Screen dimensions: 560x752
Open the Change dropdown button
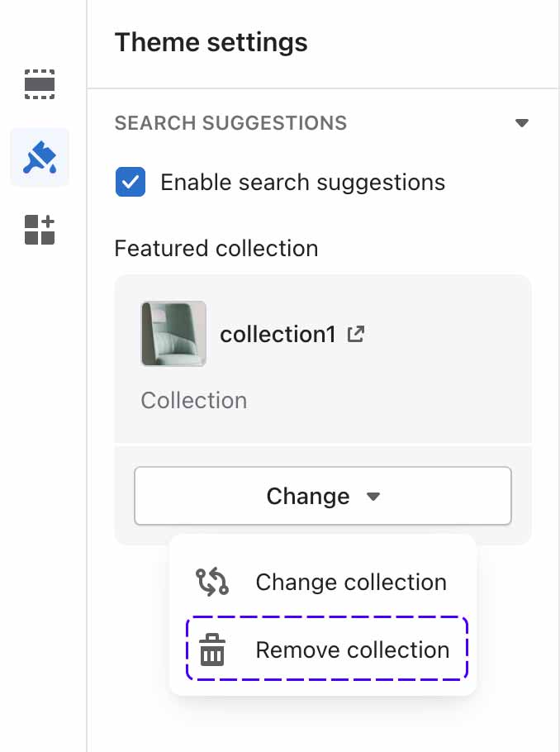pos(323,496)
